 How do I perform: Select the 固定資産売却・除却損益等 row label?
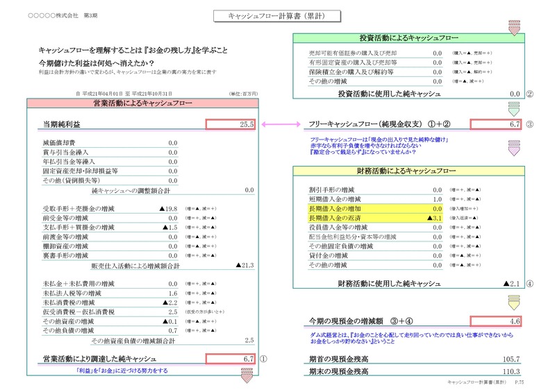(81, 171)
